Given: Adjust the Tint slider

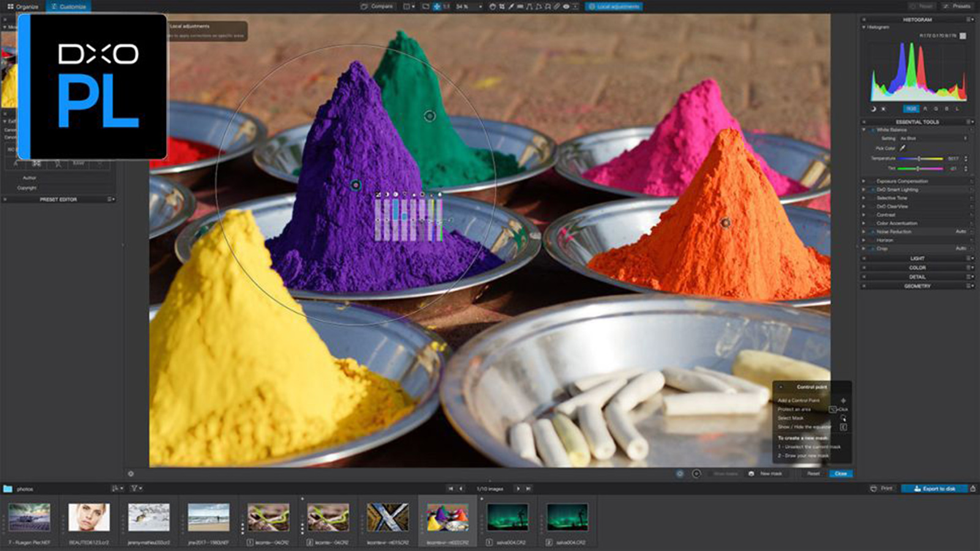Looking at the screenshot, I should point(920,168).
